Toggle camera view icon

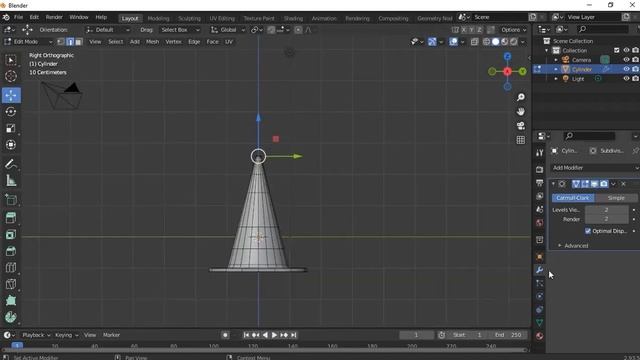520,126
